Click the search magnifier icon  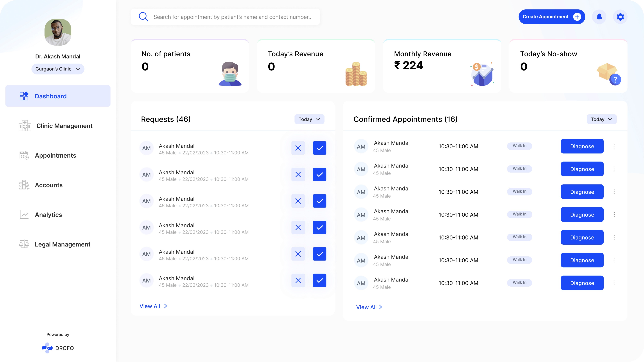click(x=143, y=17)
